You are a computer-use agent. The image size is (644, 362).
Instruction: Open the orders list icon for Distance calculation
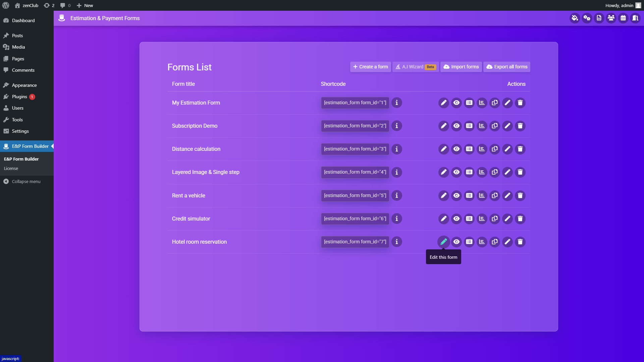pyautogui.click(x=469, y=149)
